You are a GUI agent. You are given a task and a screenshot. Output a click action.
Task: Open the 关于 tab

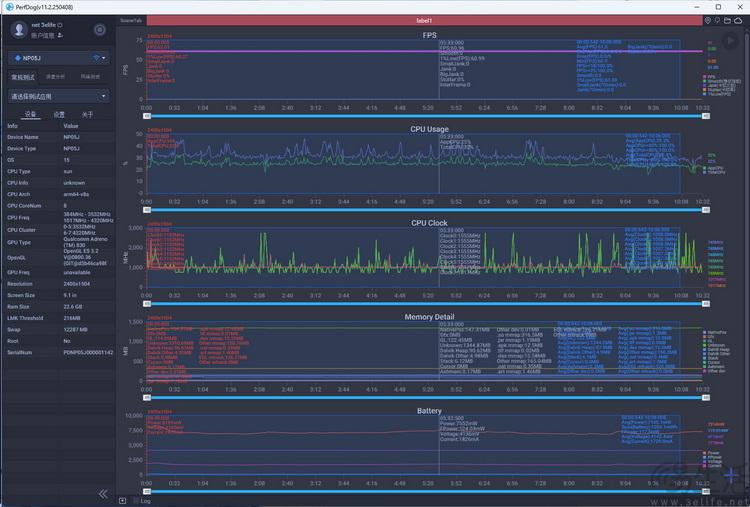(x=87, y=115)
